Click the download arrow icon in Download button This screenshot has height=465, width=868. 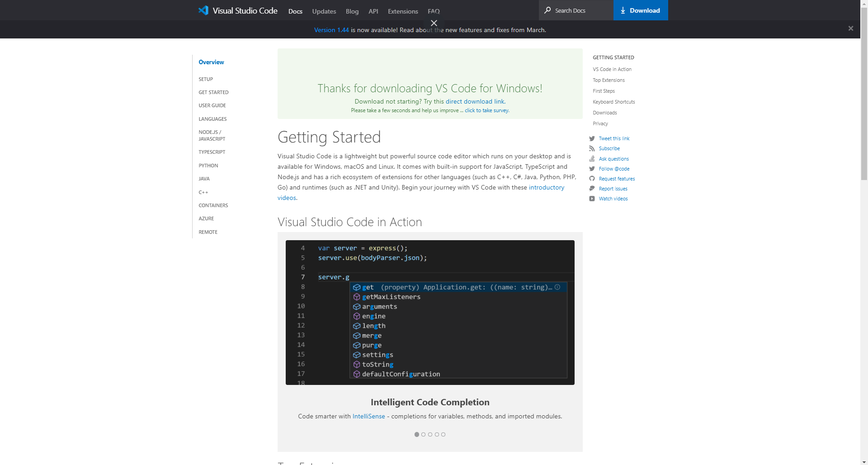(x=623, y=10)
